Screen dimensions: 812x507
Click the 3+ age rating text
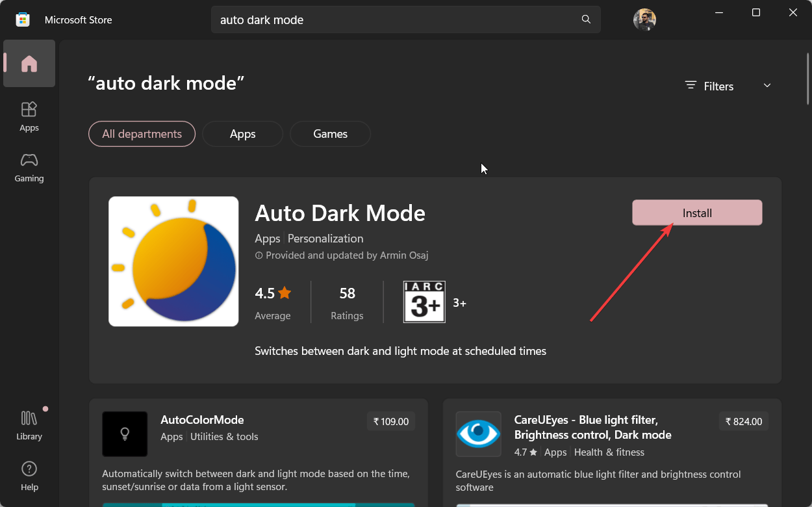(459, 303)
